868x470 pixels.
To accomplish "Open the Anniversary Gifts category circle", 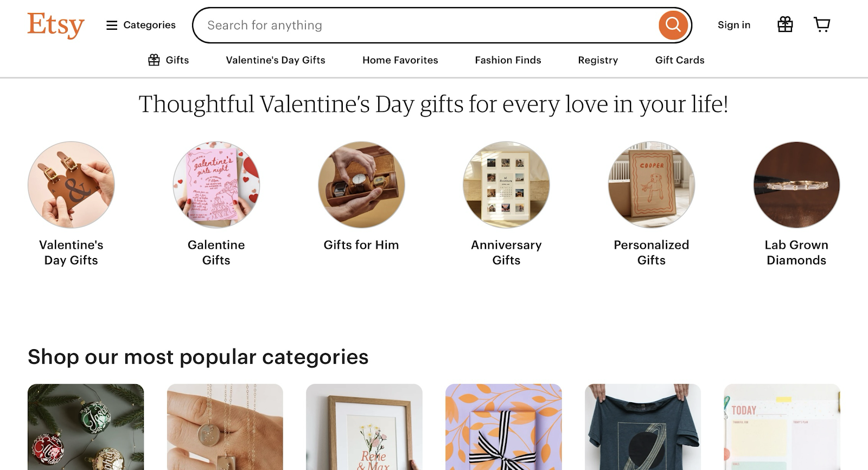I will click(x=506, y=184).
